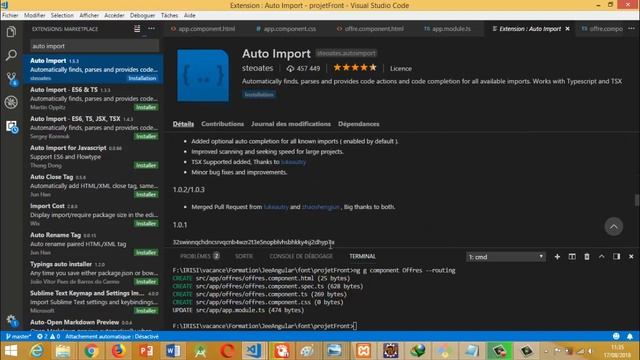Open the Dépendances tab
Viewport: 640px width, 360px height.
point(359,124)
